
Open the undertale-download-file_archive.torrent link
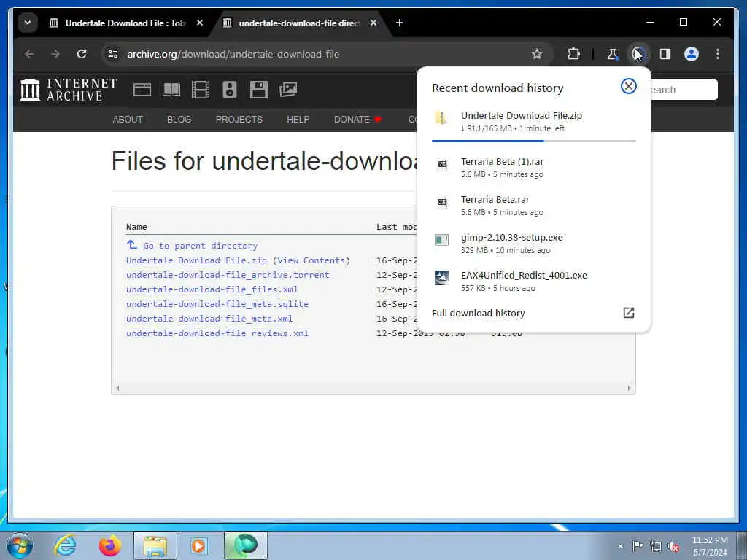click(228, 275)
